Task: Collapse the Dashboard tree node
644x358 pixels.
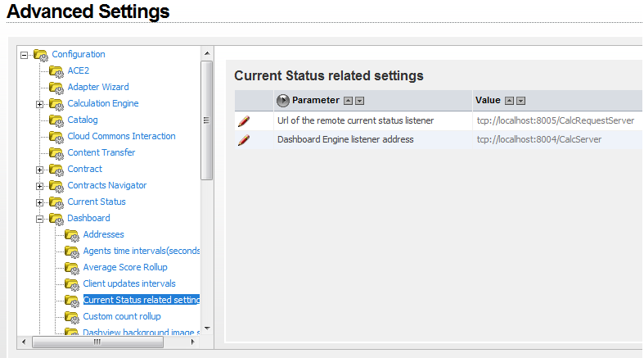Action: 40,219
